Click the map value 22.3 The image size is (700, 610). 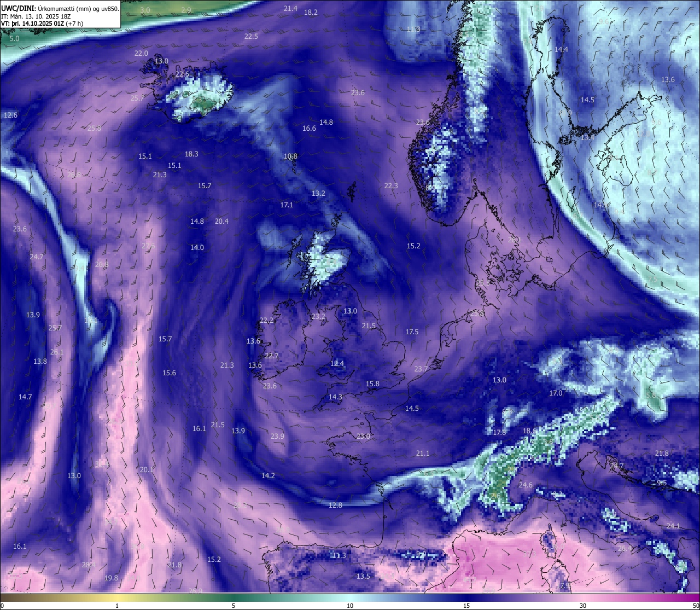click(x=391, y=186)
